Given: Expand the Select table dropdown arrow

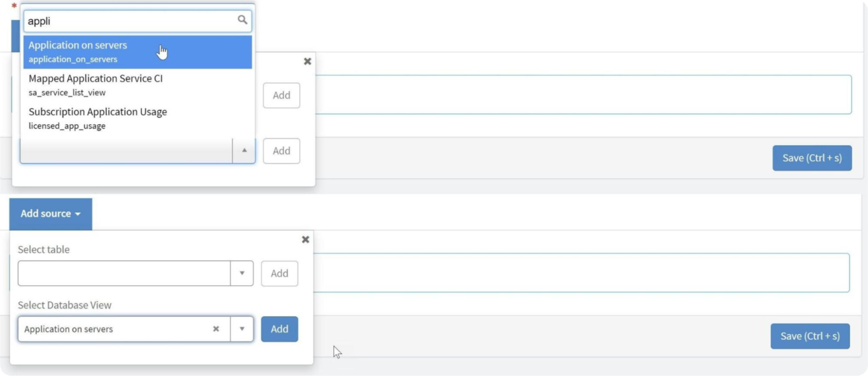Looking at the screenshot, I should tap(242, 273).
